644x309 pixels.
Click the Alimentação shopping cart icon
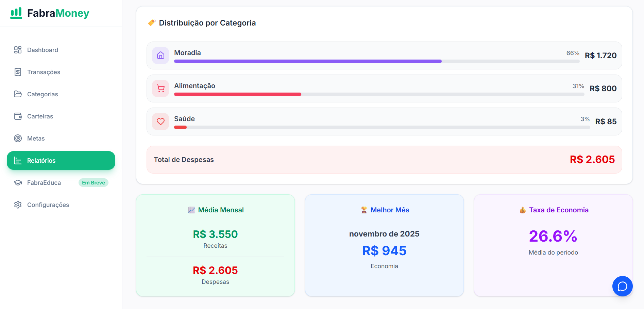(160, 88)
